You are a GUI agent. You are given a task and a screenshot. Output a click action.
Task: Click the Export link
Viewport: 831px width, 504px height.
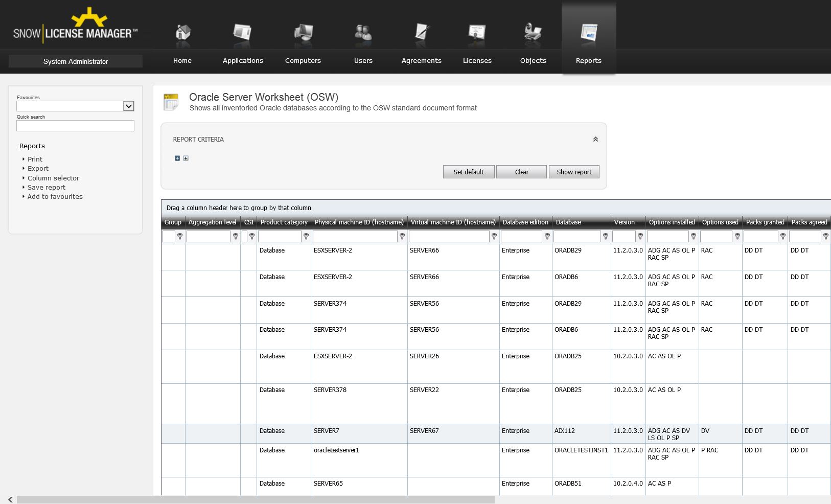(x=38, y=169)
